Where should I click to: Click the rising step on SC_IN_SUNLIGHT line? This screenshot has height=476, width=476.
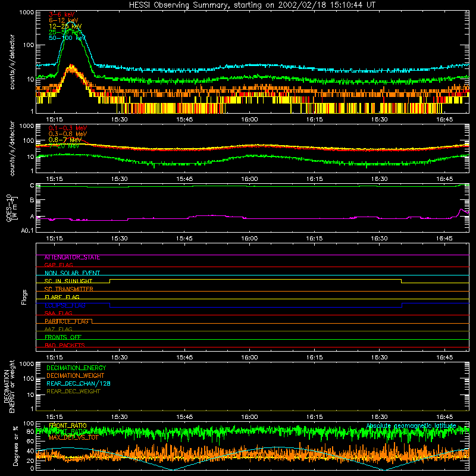(110, 281)
